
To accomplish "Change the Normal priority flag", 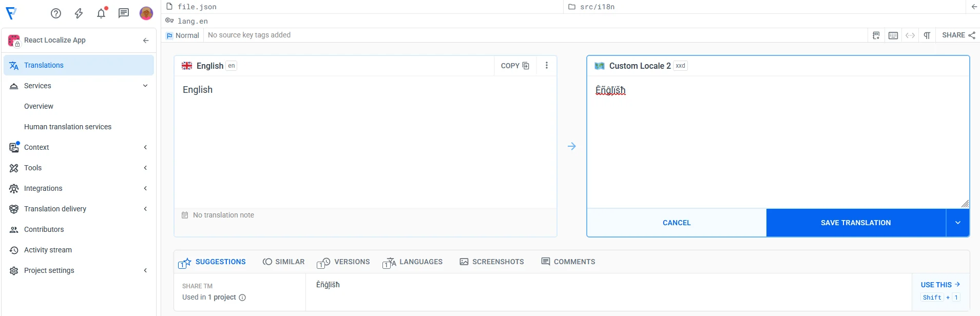I will coord(183,35).
